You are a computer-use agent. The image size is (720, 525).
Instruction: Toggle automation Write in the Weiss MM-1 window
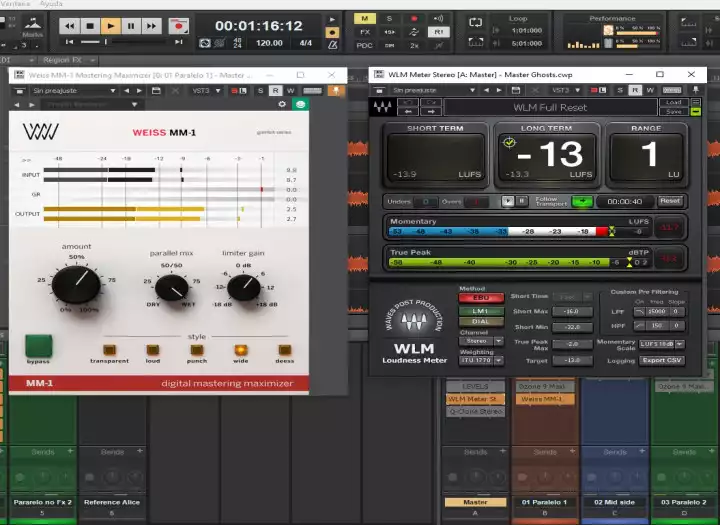click(290, 91)
